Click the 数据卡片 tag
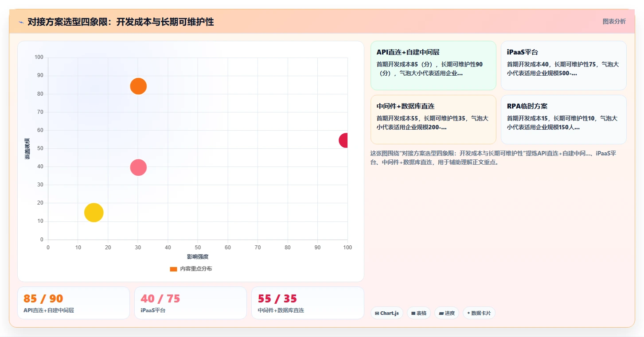Screen dimensions: 644x337 [x=479, y=313]
